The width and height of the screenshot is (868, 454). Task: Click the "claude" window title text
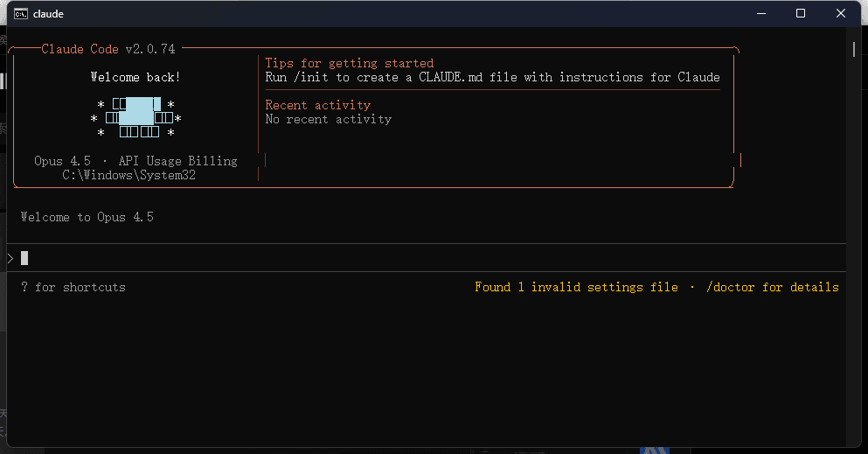pyautogui.click(x=48, y=14)
